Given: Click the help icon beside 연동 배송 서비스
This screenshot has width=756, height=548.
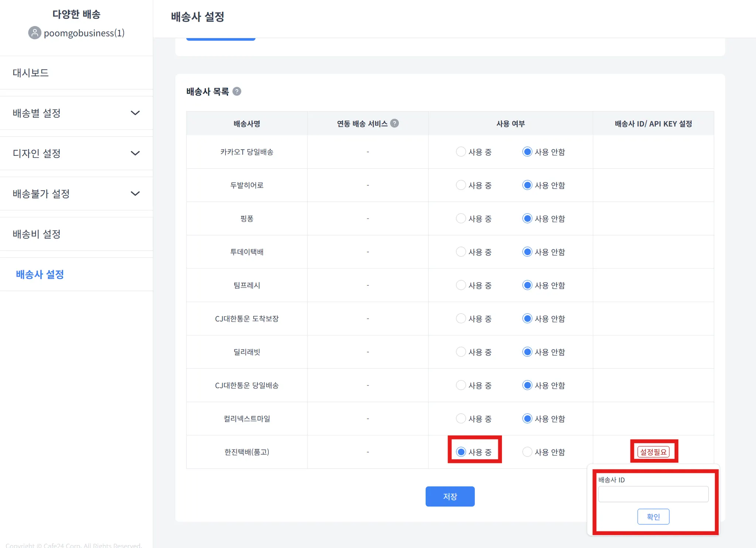Looking at the screenshot, I should click(394, 123).
